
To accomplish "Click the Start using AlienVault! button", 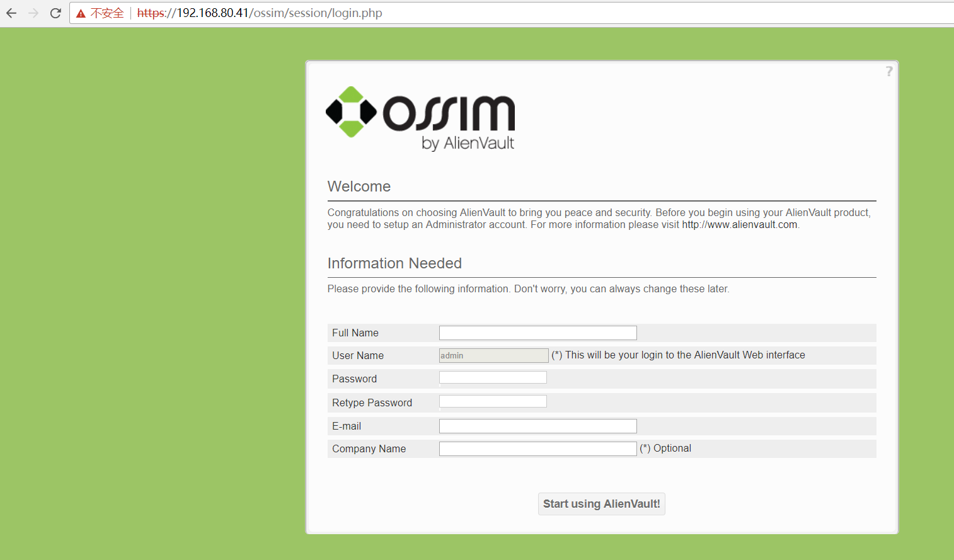I will [x=602, y=504].
